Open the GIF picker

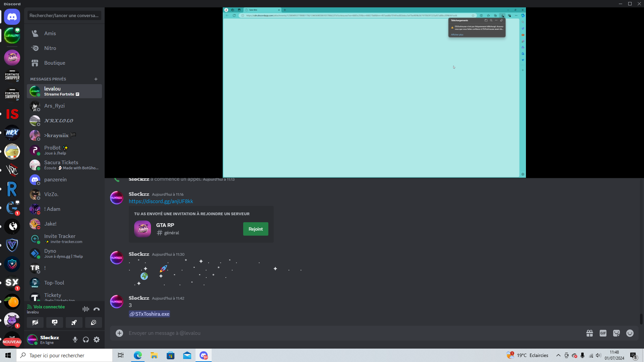coord(603,333)
